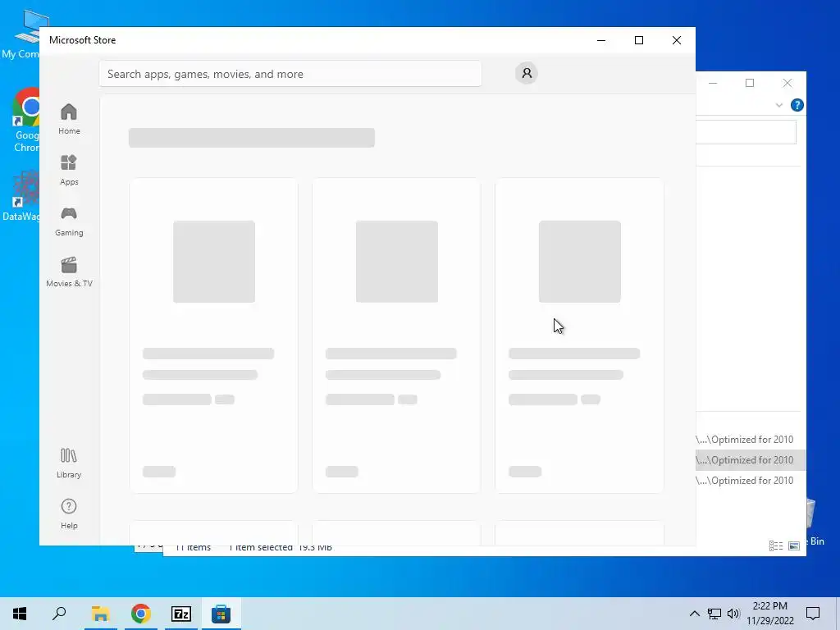Open File Explorer from the taskbar
This screenshot has width=840, height=630.
100,614
